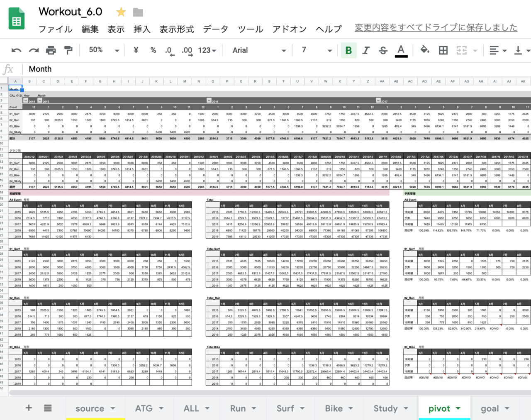Toggle strikethrough formatting
The image size is (531, 420).
coord(383,50)
